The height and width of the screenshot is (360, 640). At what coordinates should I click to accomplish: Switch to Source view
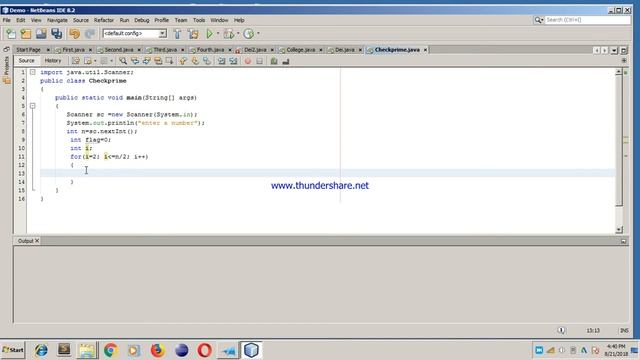coord(27,61)
